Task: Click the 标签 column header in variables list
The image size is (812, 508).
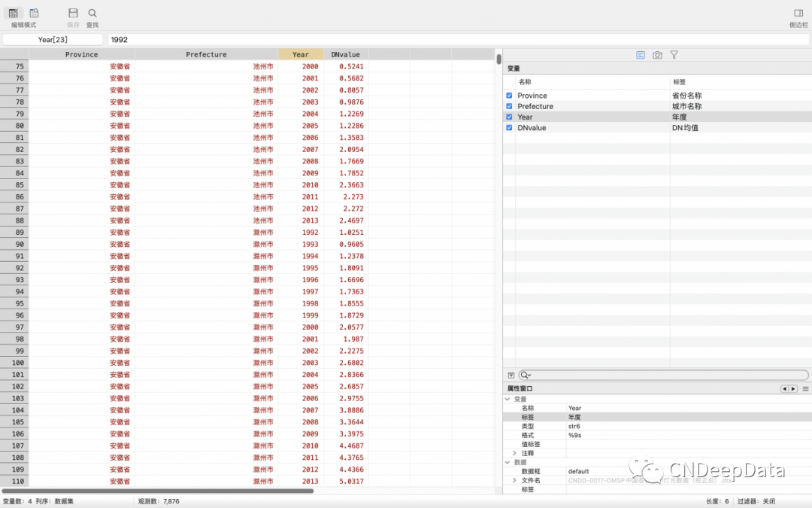Action: tap(679, 82)
